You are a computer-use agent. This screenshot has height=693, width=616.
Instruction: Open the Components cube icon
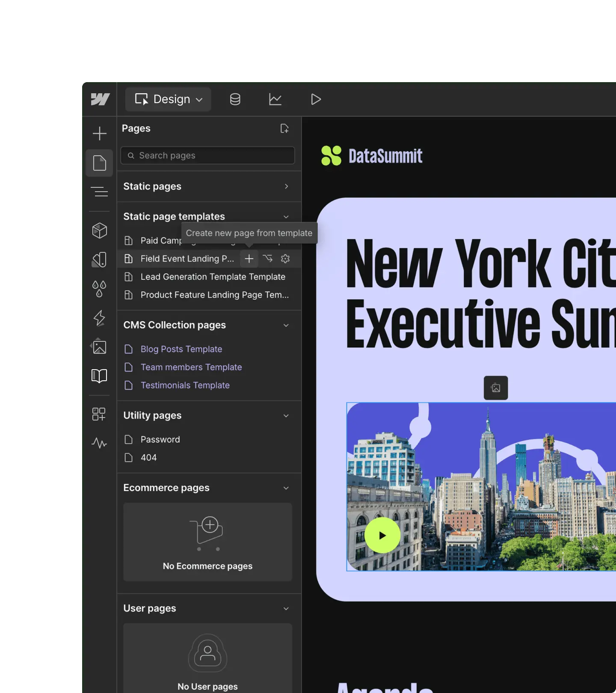click(x=99, y=231)
